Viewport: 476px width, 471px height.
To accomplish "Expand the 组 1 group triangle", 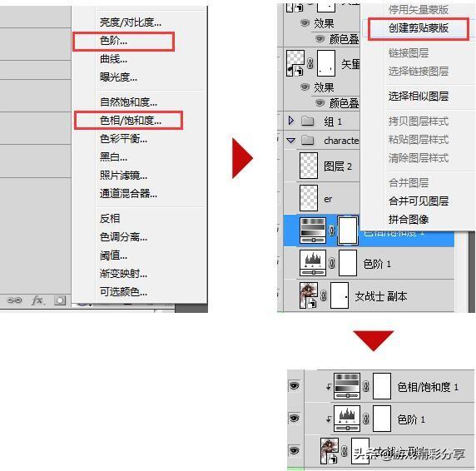I will click(x=290, y=121).
